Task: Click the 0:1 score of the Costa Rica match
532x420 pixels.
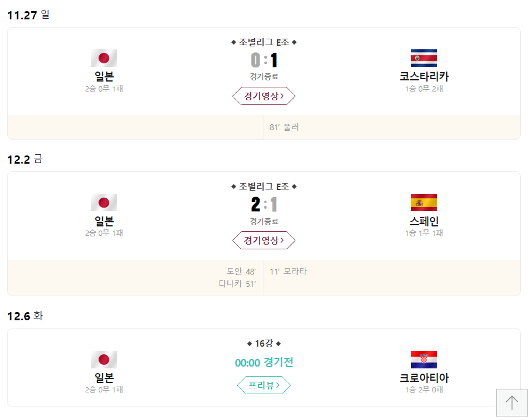Action: point(264,59)
